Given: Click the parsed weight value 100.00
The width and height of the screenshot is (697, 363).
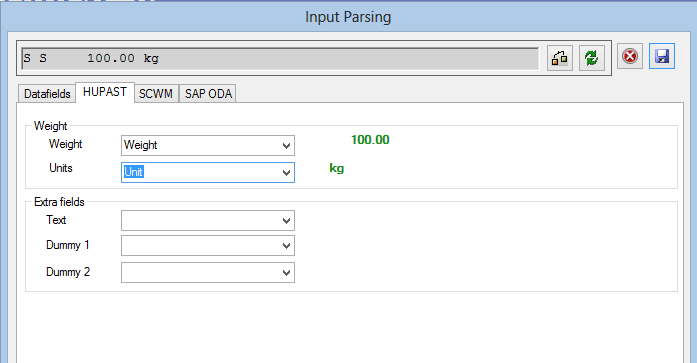Looking at the screenshot, I should pyautogui.click(x=370, y=140).
